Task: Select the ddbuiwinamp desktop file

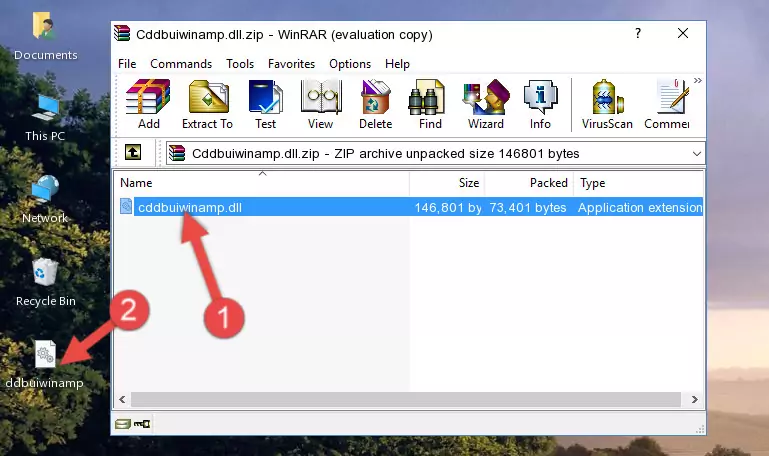Action: click(45, 365)
